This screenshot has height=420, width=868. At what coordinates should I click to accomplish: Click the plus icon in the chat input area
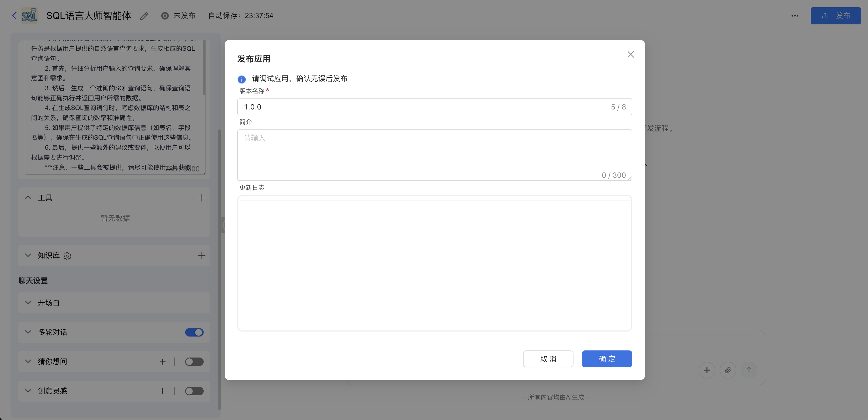(x=707, y=370)
